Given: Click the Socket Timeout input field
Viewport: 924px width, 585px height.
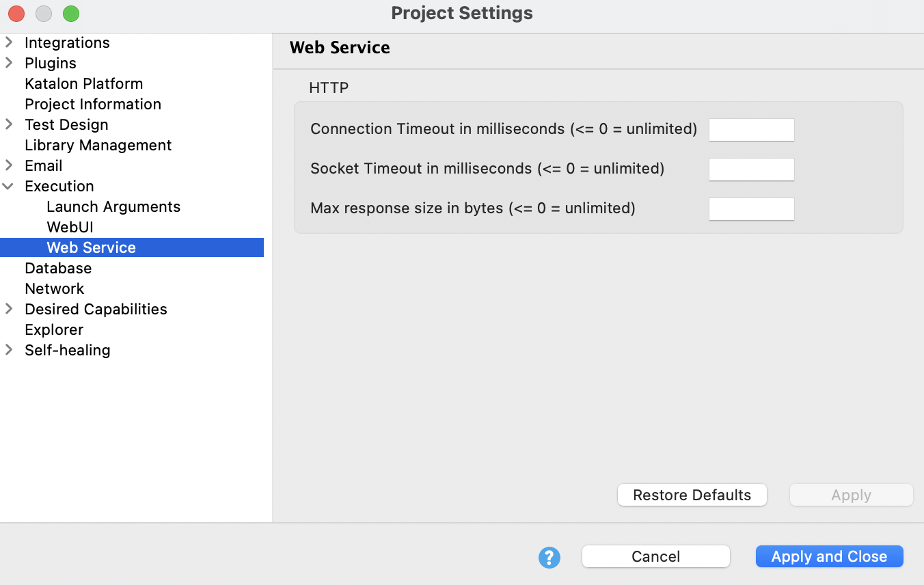Looking at the screenshot, I should (751, 169).
